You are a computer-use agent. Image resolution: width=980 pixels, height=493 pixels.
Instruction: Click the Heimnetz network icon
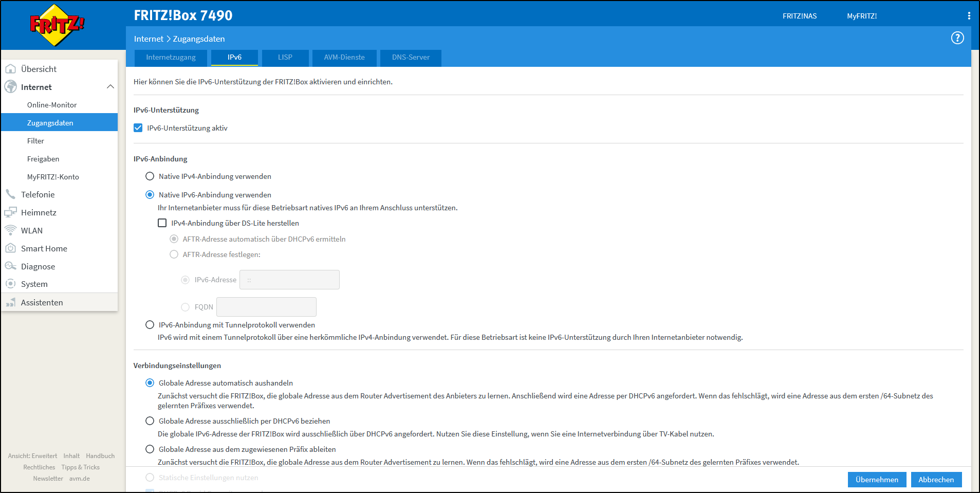coord(10,212)
